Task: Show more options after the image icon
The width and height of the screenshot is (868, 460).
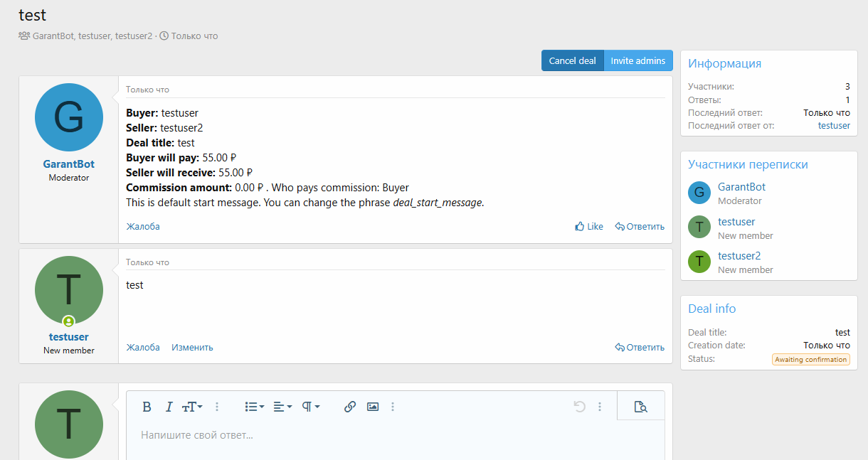Action: (393, 407)
